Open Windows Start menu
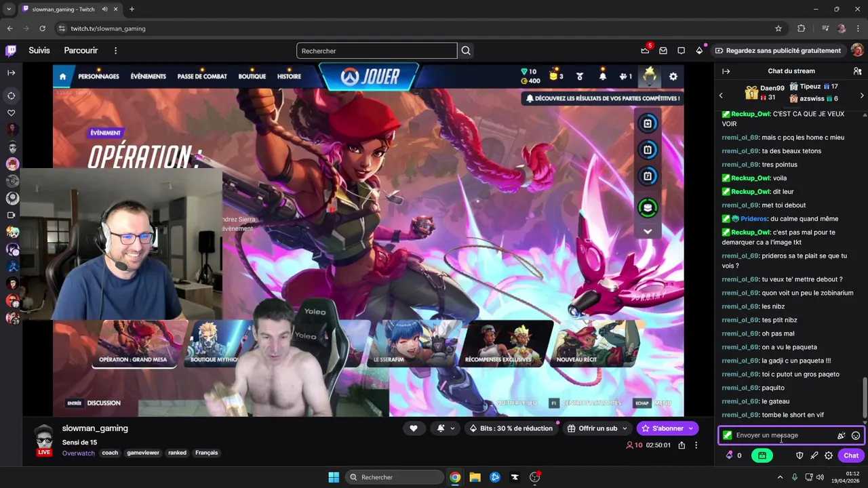The width and height of the screenshot is (868, 488). click(x=334, y=477)
